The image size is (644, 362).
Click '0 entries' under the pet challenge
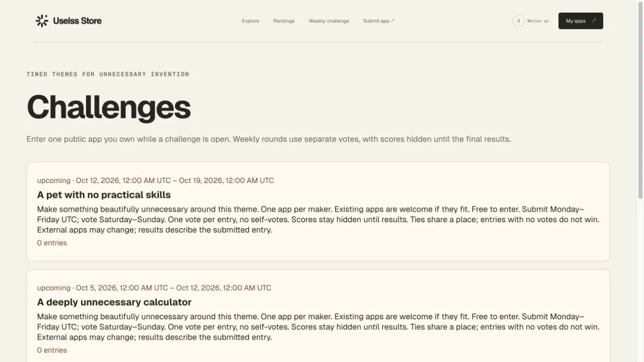point(52,243)
